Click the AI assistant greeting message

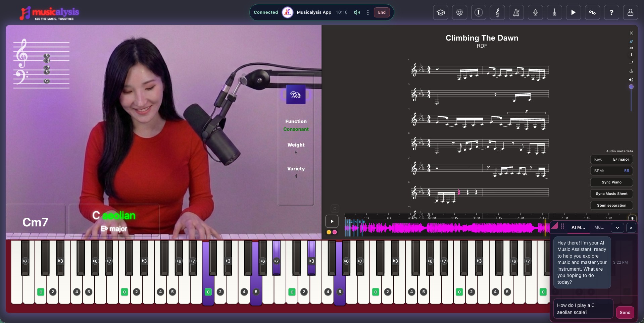point(582,262)
